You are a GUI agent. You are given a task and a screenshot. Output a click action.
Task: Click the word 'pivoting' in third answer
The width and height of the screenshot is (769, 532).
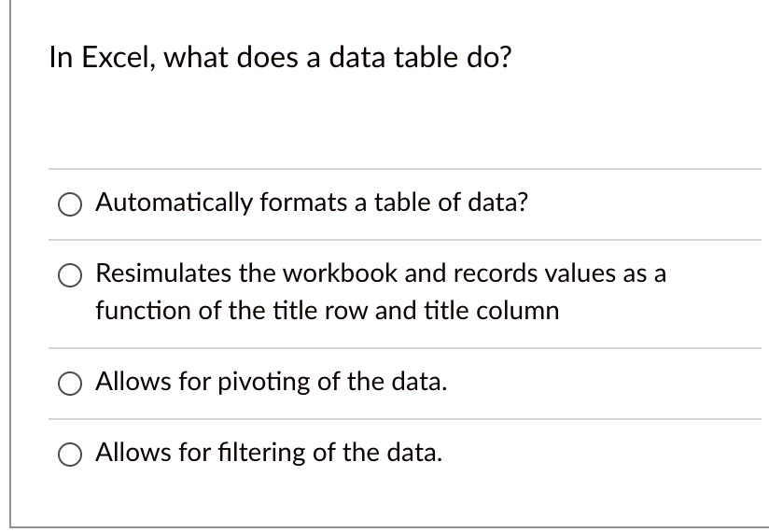(263, 383)
